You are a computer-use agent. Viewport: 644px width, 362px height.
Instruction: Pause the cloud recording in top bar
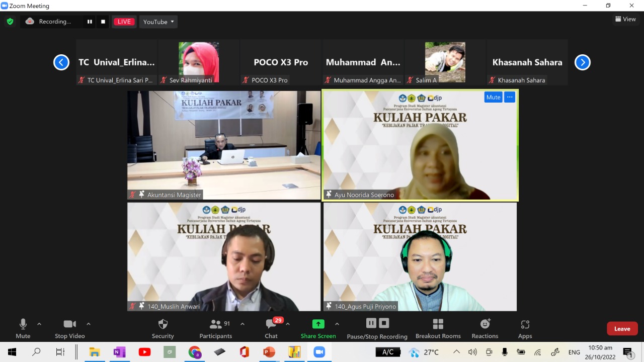pyautogui.click(x=90, y=22)
